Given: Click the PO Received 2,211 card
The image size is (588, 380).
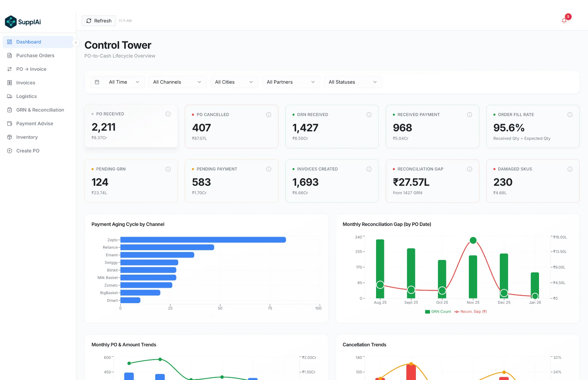Looking at the screenshot, I should coord(131,126).
